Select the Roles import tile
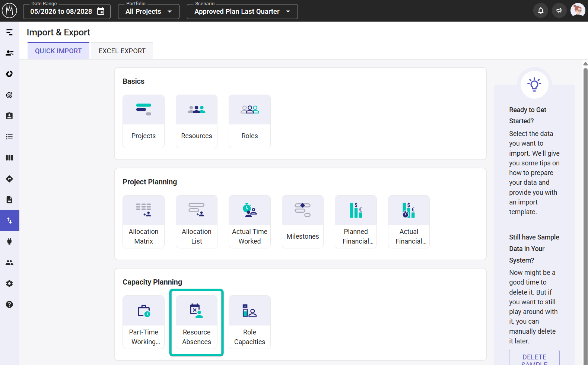Viewport: 588px width, 365px height. [249, 121]
